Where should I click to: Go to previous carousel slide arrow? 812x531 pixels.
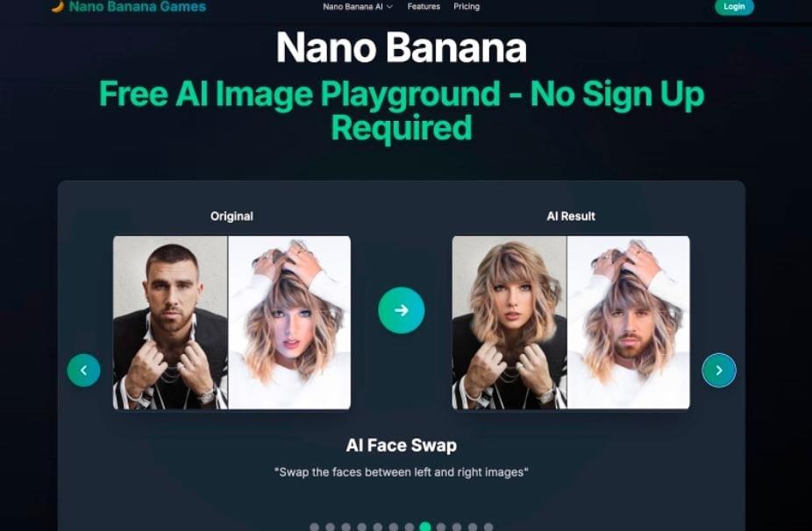click(x=83, y=370)
